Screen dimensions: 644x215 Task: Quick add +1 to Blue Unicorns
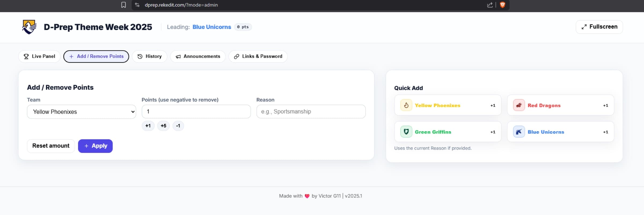pos(561,132)
